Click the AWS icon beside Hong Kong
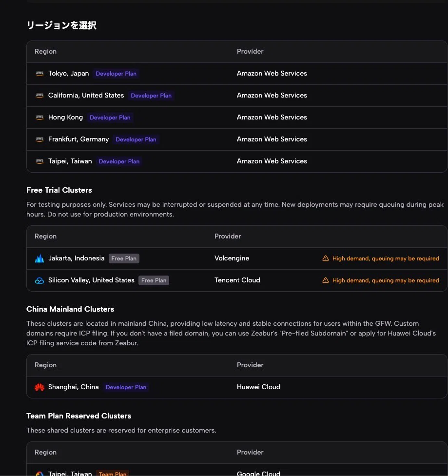Image resolution: width=448 pixels, height=476 pixels. 39,118
